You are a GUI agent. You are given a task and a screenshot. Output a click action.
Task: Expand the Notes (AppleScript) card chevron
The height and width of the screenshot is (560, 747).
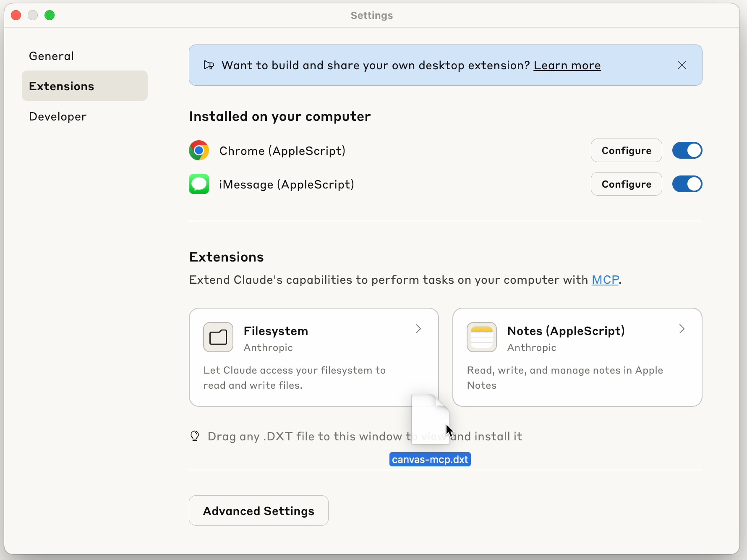[682, 329]
